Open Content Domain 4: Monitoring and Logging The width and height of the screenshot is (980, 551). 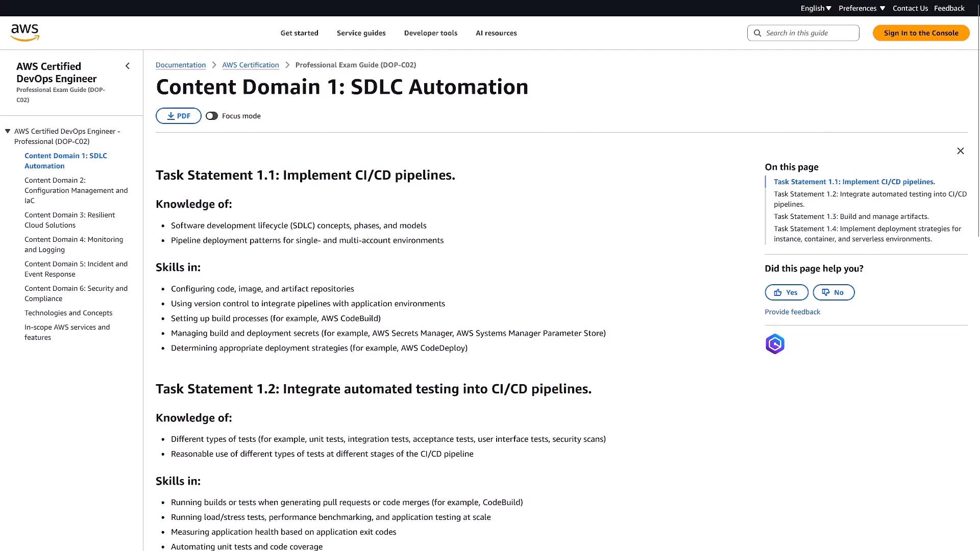pyautogui.click(x=73, y=244)
